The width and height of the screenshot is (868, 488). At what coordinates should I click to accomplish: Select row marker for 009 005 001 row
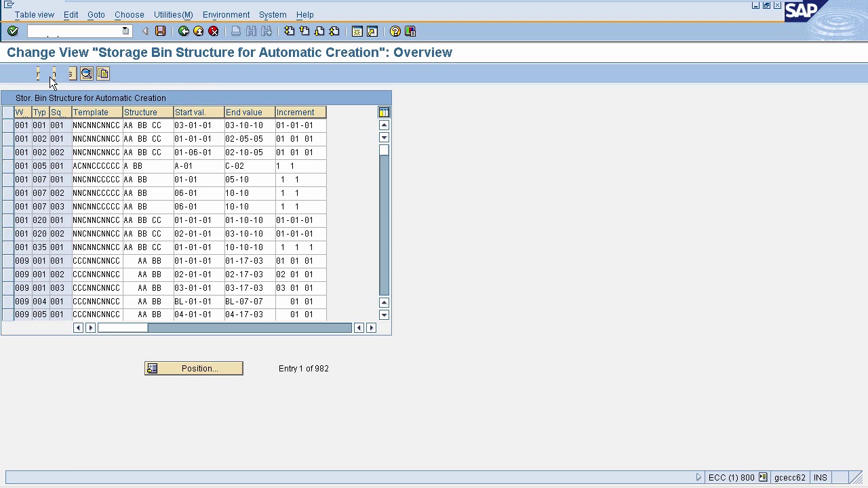7,314
